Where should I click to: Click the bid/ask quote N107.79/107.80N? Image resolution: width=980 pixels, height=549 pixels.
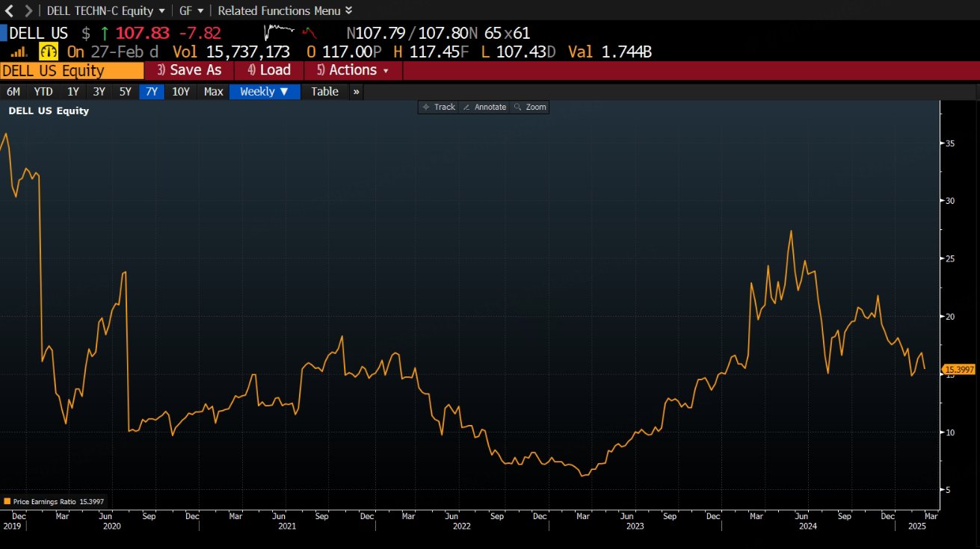click(412, 33)
